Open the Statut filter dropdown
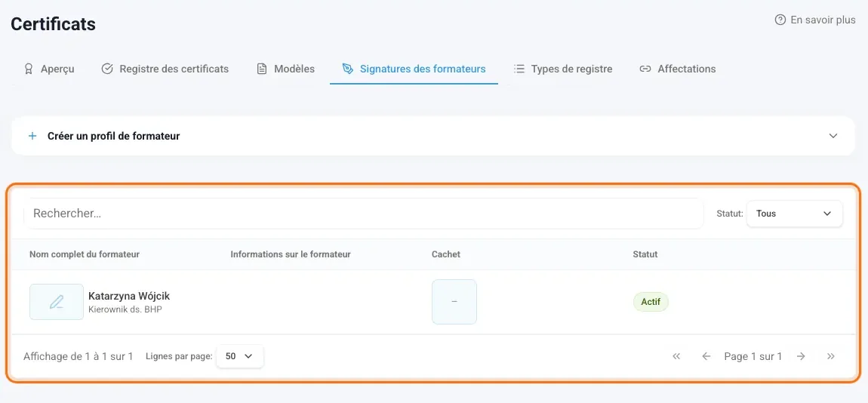 pos(794,213)
